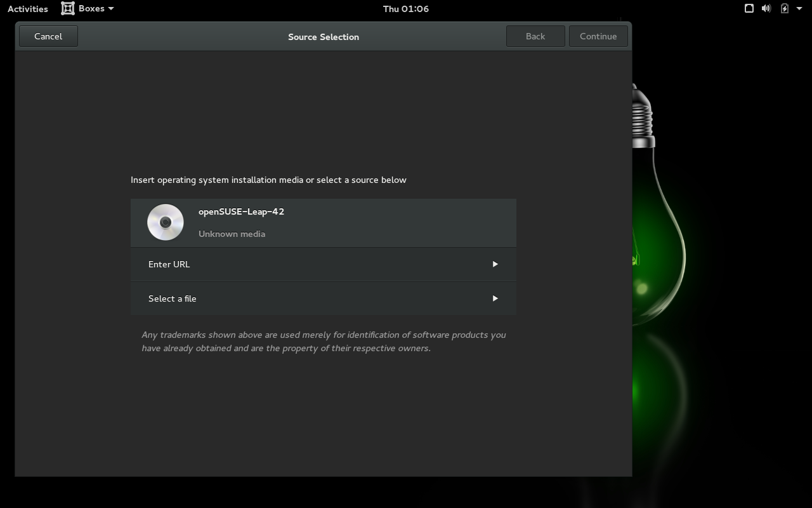
Task: Open the clock showing Thu 01:06
Action: point(406,9)
